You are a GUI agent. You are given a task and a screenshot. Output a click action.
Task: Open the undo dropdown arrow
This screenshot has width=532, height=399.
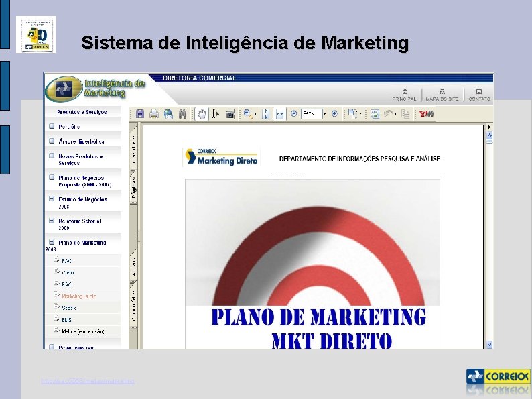395,114
